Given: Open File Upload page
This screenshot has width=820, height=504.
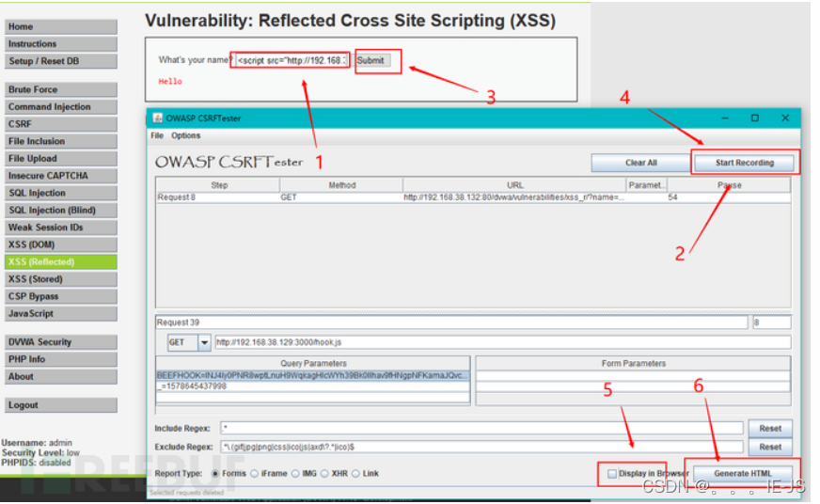Looking at the screenshot, I should (61, 158).
